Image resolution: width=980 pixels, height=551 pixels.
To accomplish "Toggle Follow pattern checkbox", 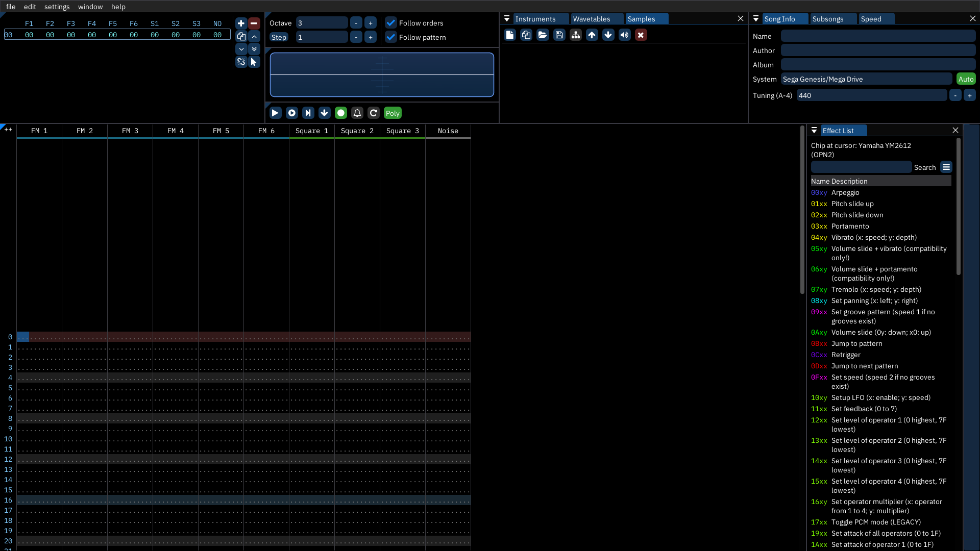I will (391, 37).
